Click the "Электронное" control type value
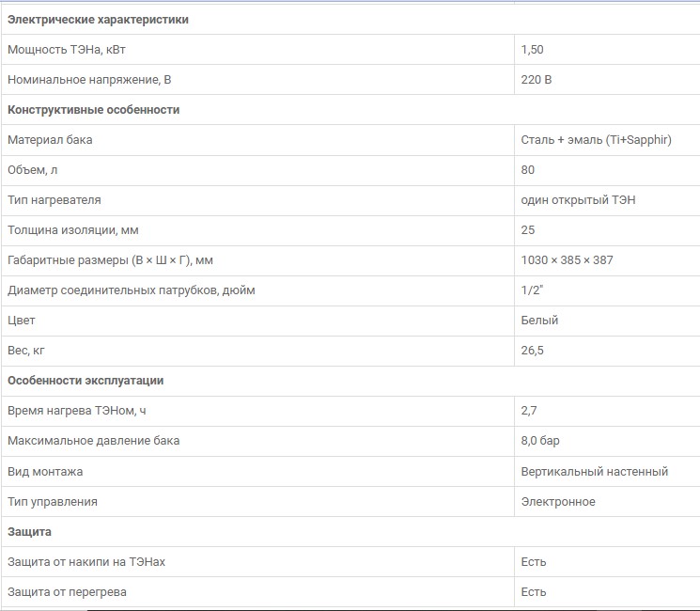This screenshot has width=700, height=611. tap(558, 501)
